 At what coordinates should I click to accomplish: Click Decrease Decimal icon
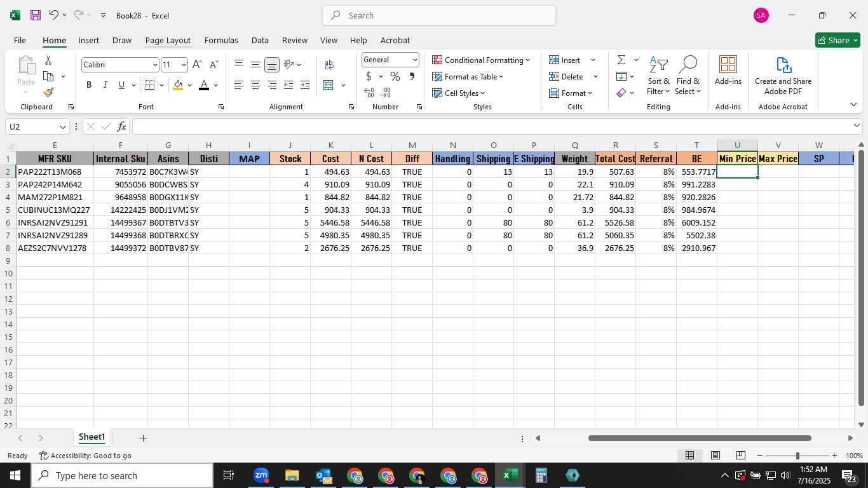point(386,93)
